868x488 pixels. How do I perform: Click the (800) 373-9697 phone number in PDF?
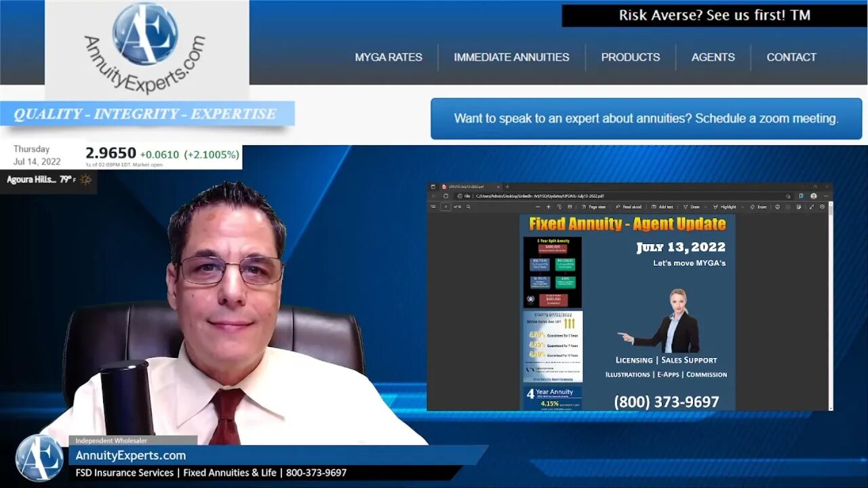point(667,402)
